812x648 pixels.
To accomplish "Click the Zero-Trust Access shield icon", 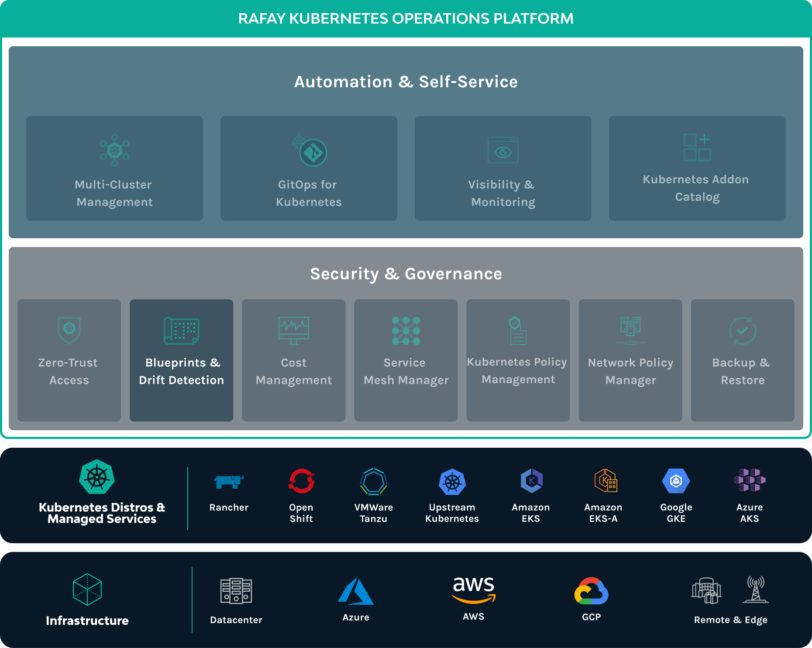I will (x=69, y=330).
